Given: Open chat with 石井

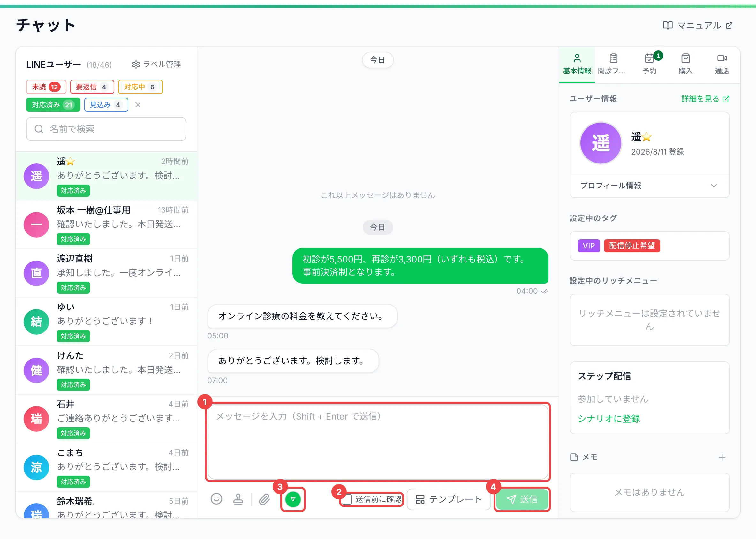Looking at the screenshot, I should [106, 419].
